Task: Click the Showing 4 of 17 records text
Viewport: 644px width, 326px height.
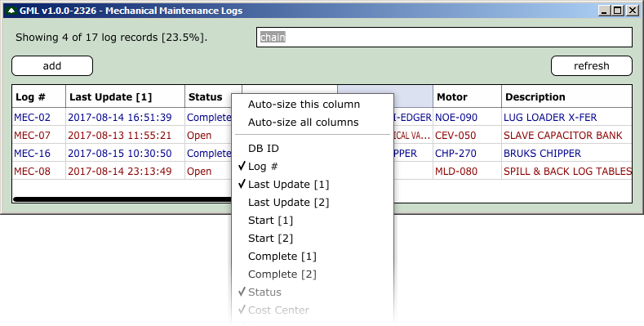Action: coord(111,38)
